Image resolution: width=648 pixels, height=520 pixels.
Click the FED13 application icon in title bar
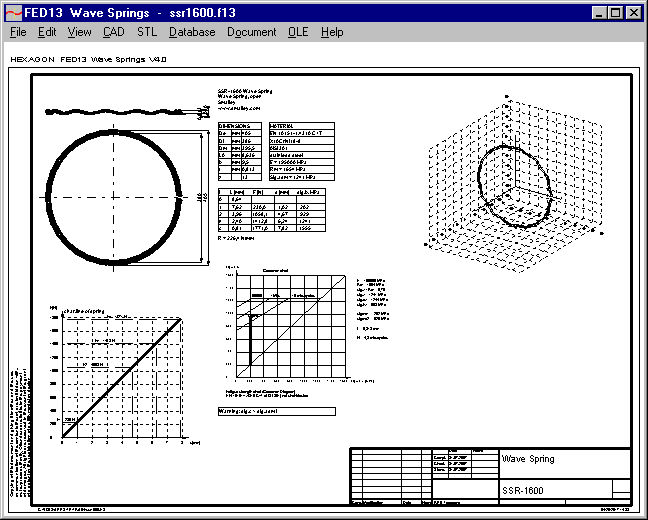[x=14, y=13]
